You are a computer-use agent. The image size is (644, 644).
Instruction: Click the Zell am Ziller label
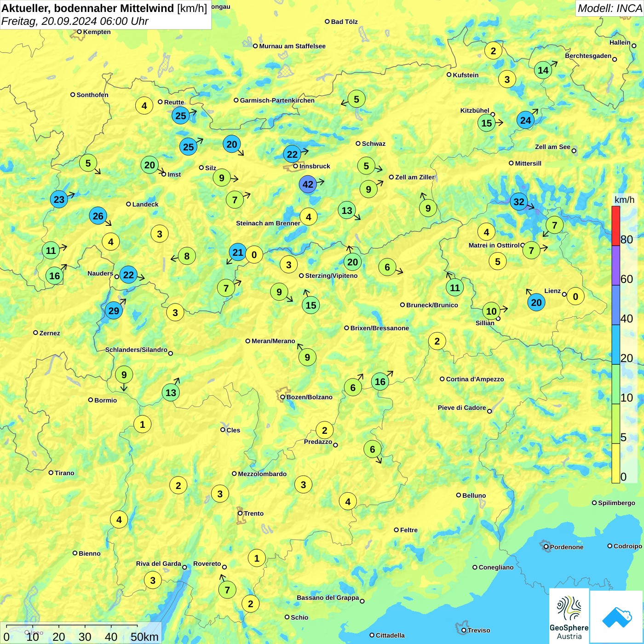(x=414, y=177)
